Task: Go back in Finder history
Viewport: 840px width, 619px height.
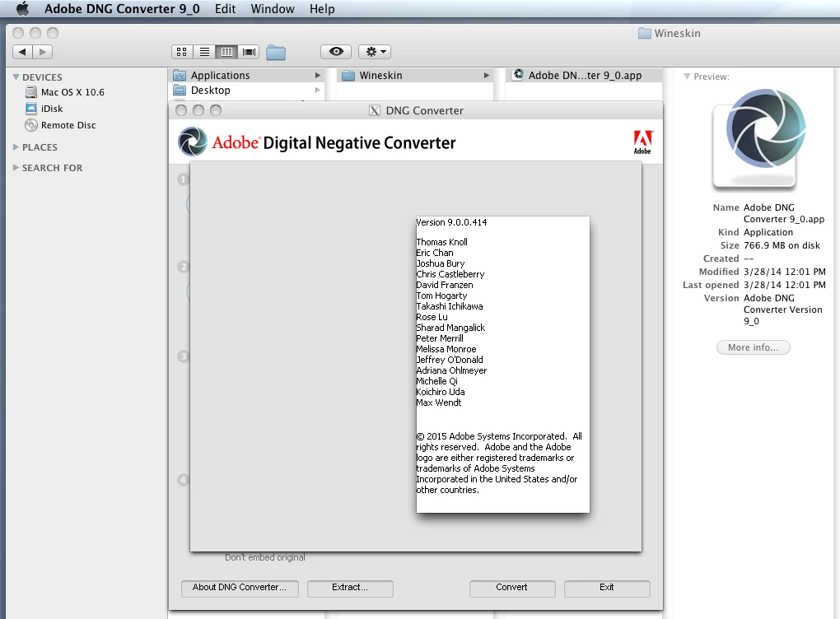Action: [x=22, y=52]
